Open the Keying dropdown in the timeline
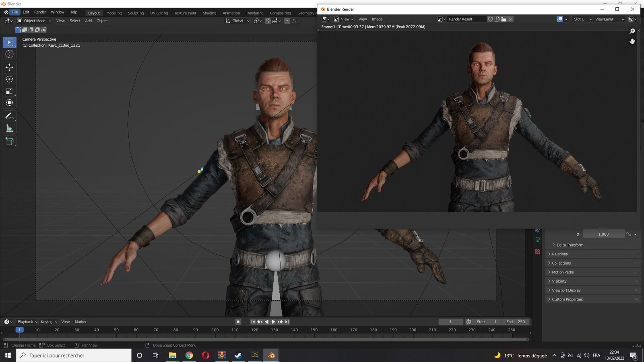Screen dimensions: 644x362 49,322
